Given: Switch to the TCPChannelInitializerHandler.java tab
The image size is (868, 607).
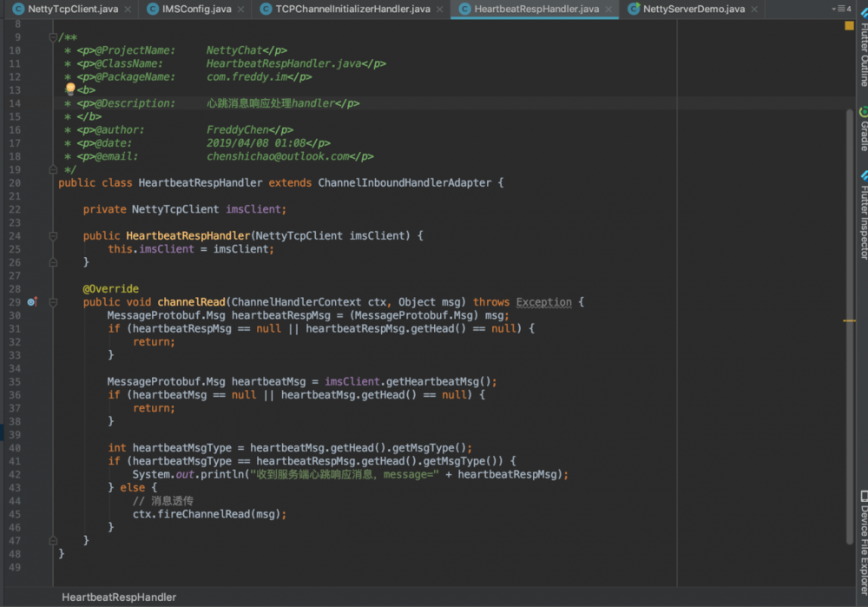Looking at the screenshot, I should [x=352, y=10].
